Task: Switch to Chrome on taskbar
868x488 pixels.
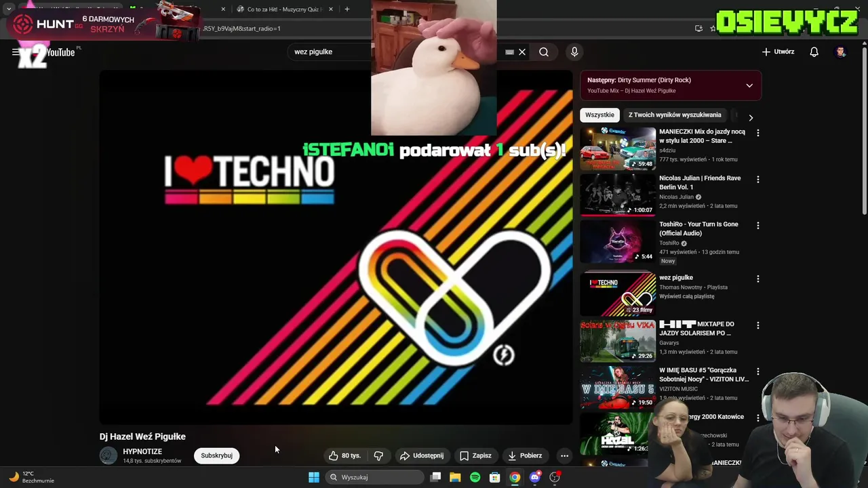Action: click(515, 477)
